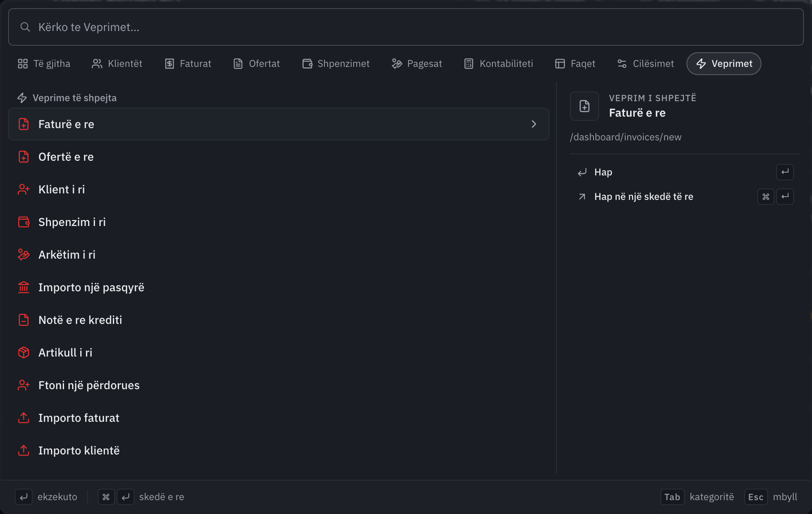Click the Ofertë e re document icon
Screen dimensions: 812x514
pos(24,157)
